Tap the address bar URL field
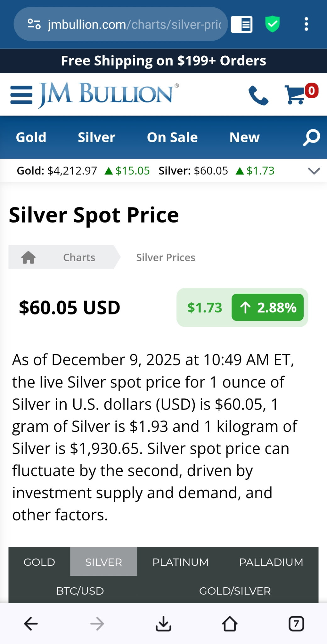327x644 pixels. click(135, 24)
